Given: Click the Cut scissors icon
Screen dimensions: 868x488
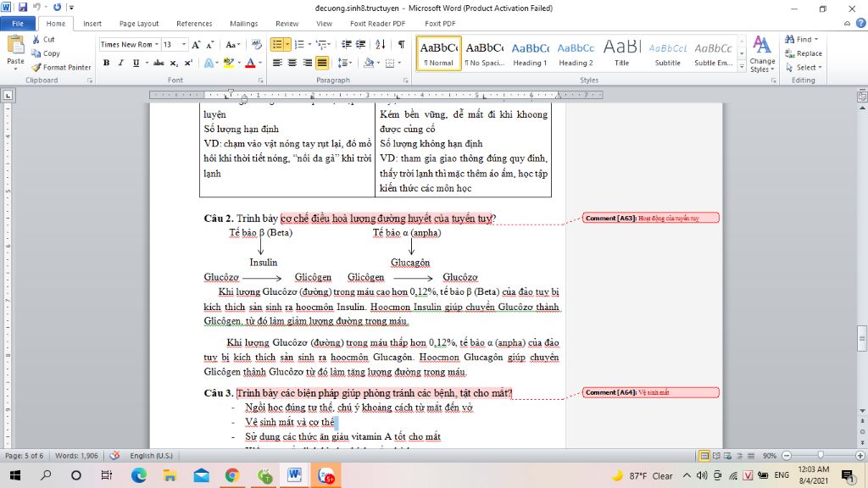Looking at the screenshot, I should [x=36, y=39].
